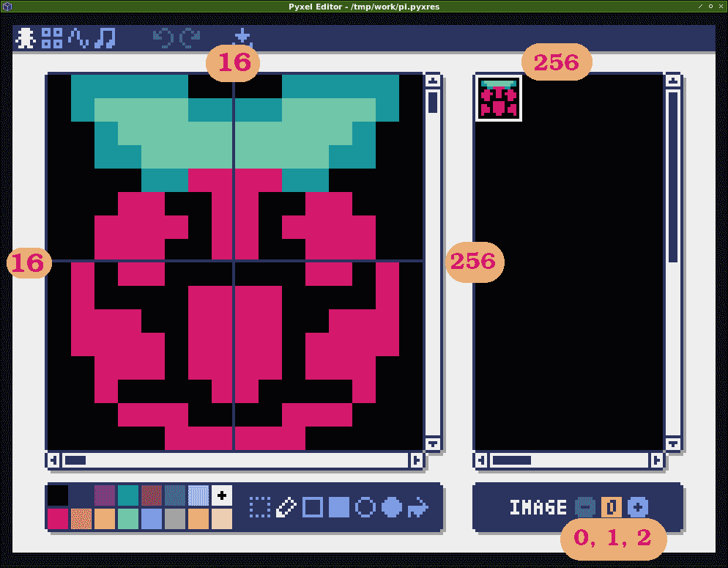
Task: Pick the dithered dark blue-teal swatch
Action: click(175, 495)
